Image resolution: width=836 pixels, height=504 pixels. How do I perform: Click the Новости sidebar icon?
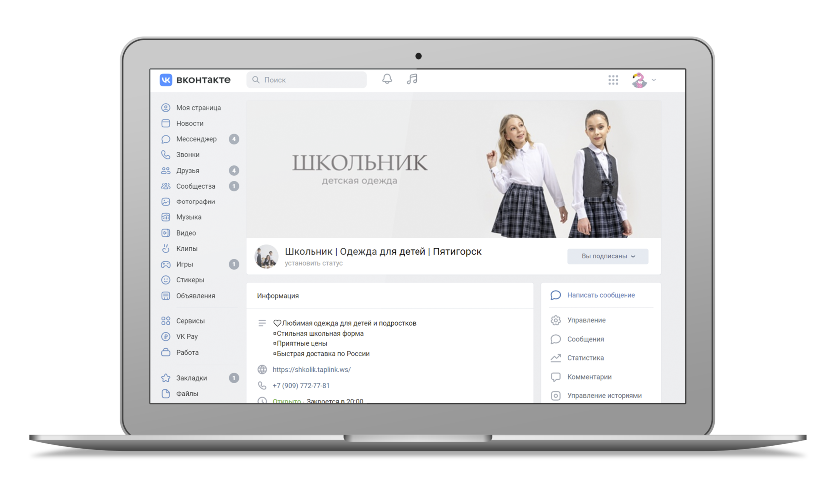(x=166, y=123)
